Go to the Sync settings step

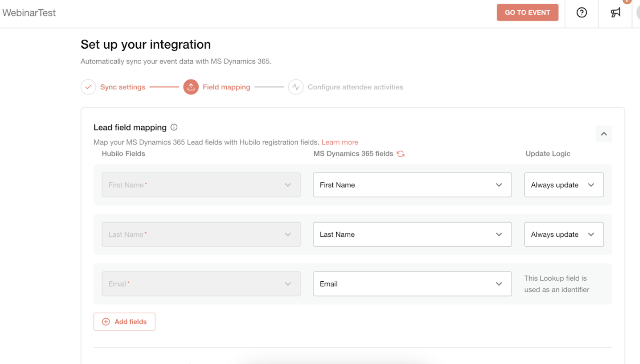[x=122, y=87]
